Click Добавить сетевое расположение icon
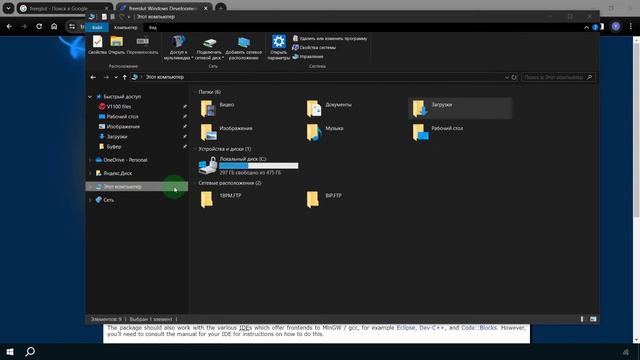The height and width of the screenshot is (360, 640). 243,48
